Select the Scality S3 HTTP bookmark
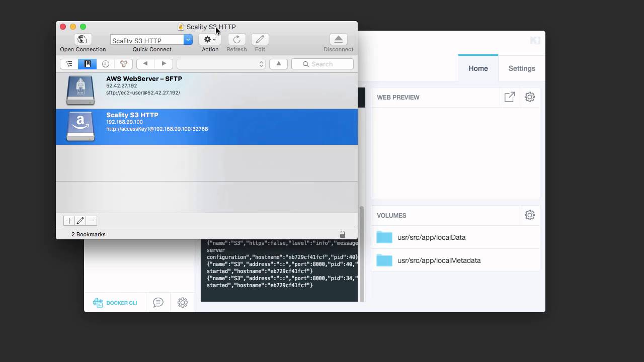This screenshot has height=362, width=644. pyautogui.click(x=207, y=127)
